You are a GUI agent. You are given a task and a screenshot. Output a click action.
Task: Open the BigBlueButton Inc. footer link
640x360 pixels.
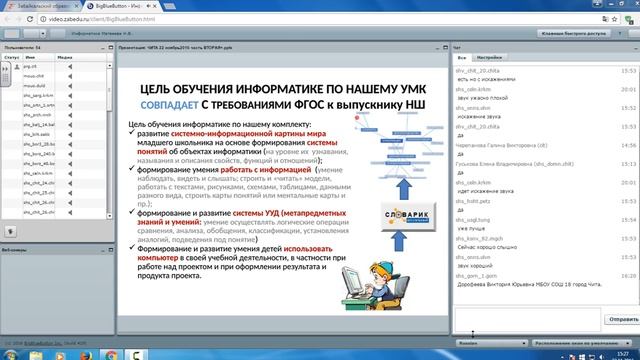42,343
